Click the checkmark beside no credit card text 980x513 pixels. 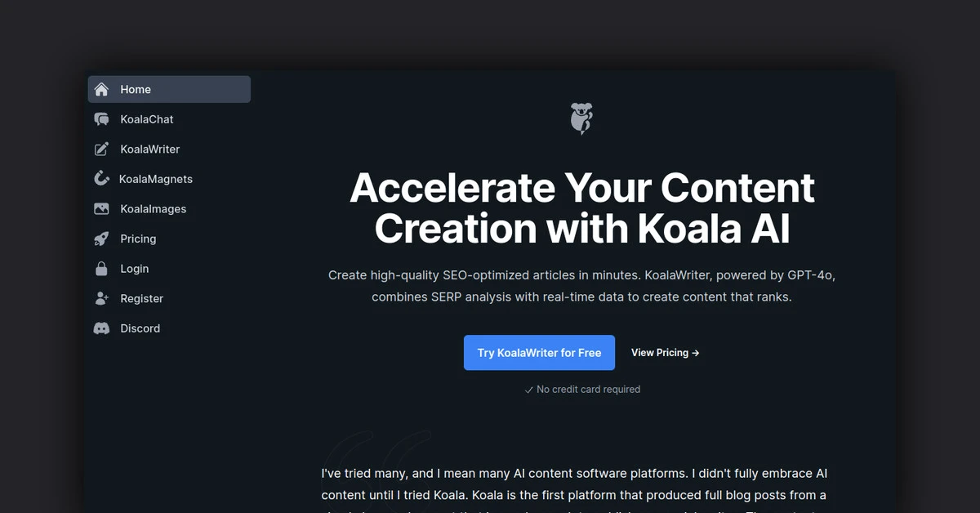(529, 390)
